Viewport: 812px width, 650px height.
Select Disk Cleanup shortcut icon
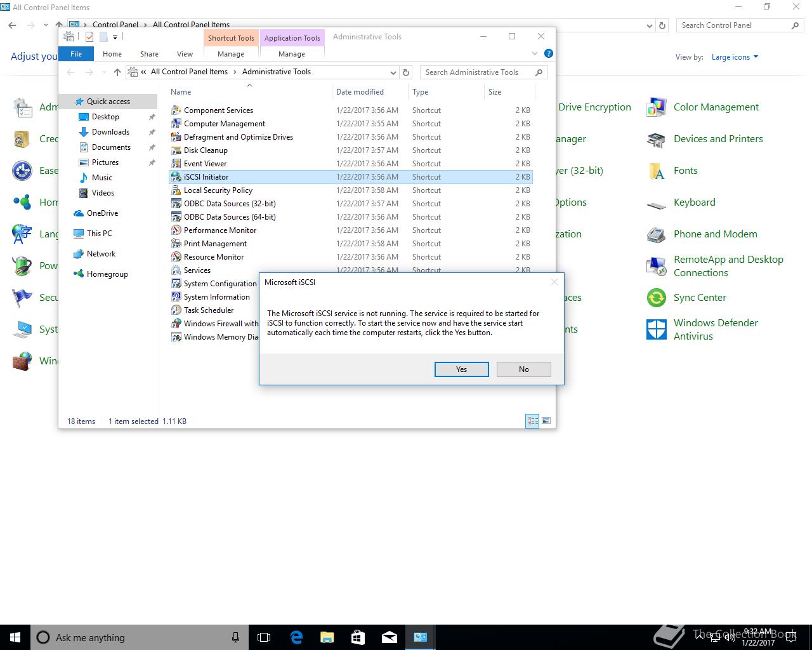(176, 150)
